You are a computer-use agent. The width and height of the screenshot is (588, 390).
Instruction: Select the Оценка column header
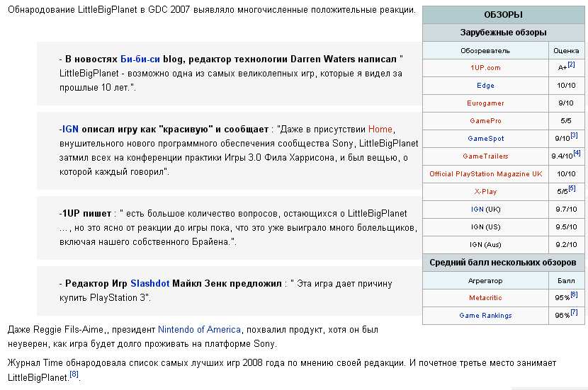(x=566, y=50)
